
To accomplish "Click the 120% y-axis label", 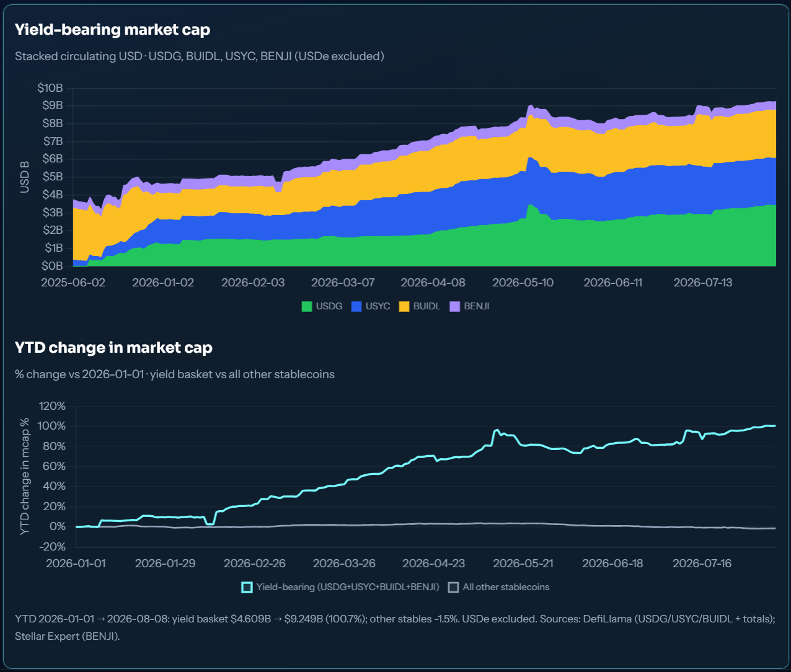I will pos(52,406).
